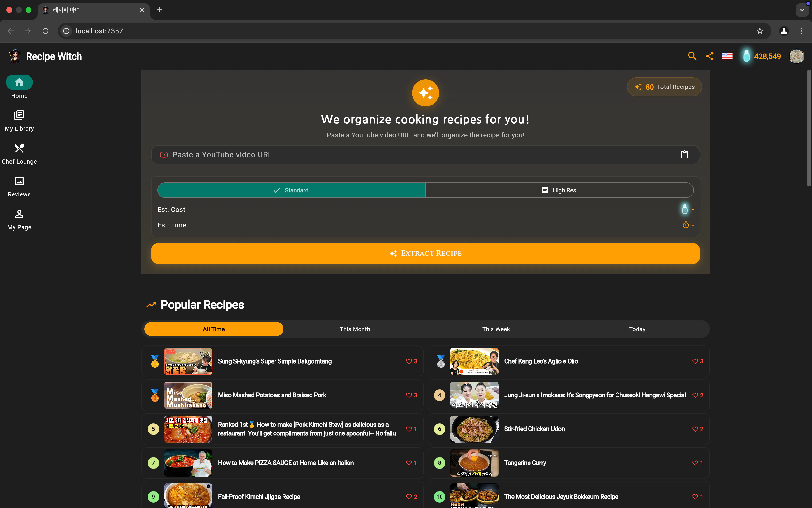Click the clipboard paste icon
This screenshot has height=508, width=812.
(x=684, y=155)
